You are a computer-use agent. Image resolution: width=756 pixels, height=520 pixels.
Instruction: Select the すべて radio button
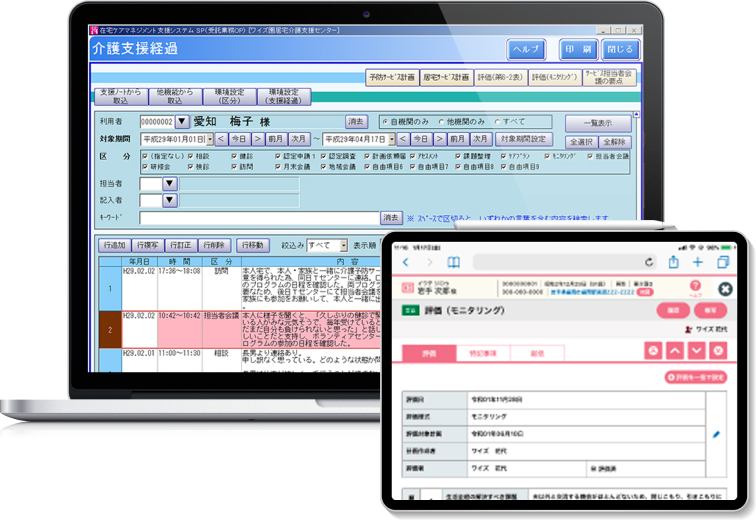[x=498, y=122]
